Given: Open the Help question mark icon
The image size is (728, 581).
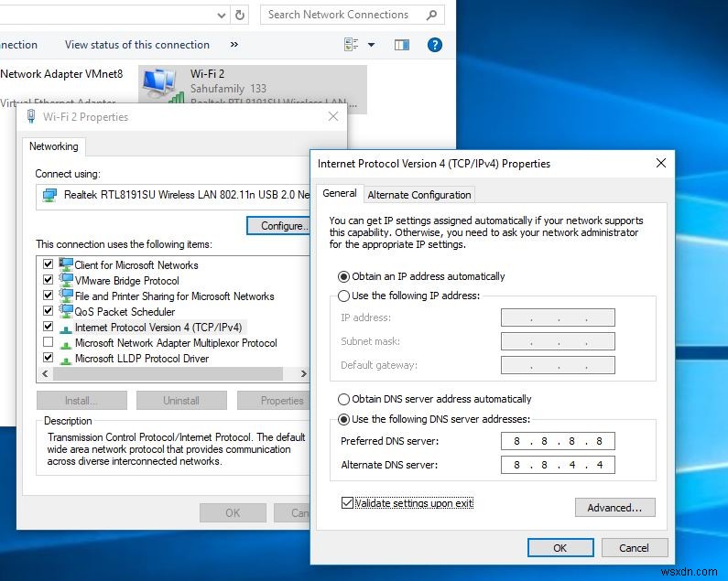Looking at the screenshot, I should [x=435, y=45].
